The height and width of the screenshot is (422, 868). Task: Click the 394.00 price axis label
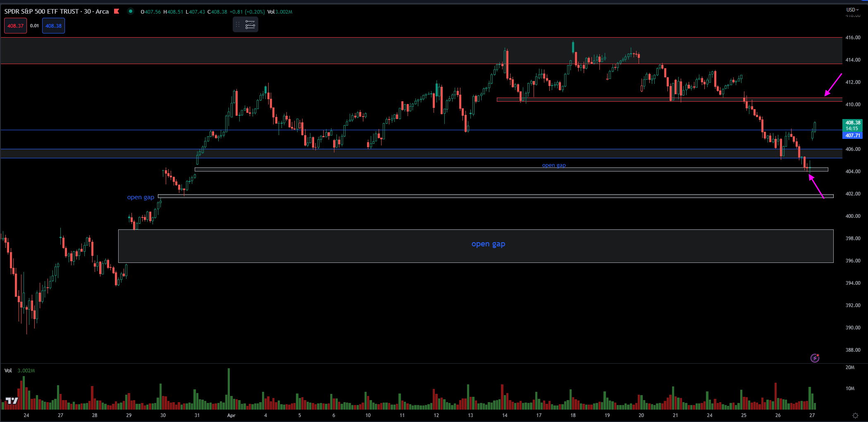853,283
